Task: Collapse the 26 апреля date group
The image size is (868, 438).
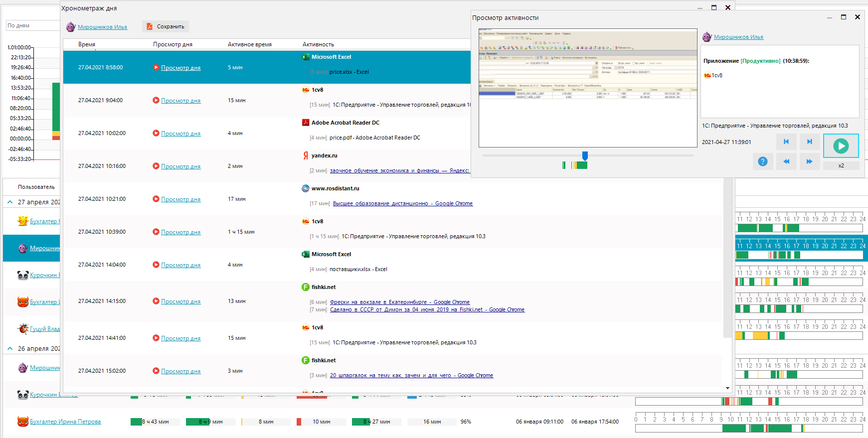Action: click(x=10, y=348)
